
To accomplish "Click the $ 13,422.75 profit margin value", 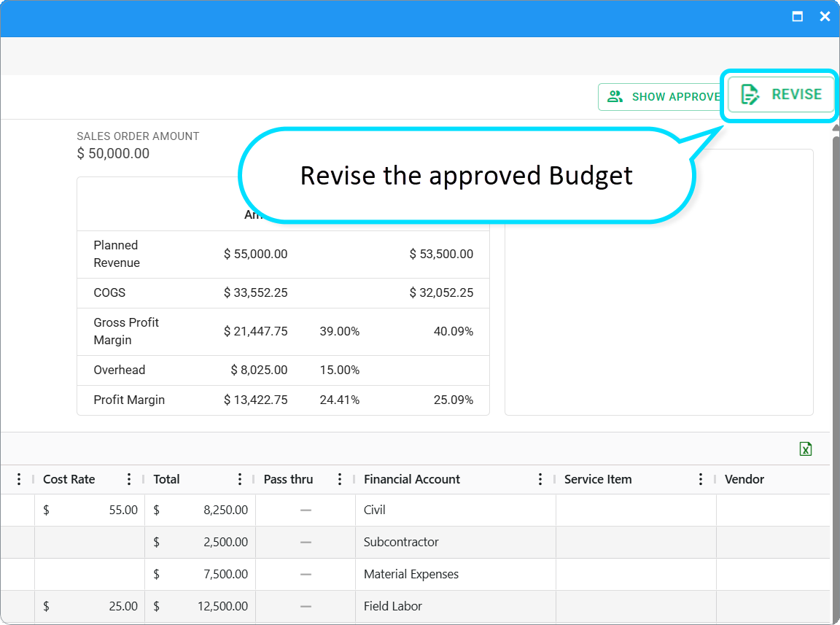I will point(255,400).
